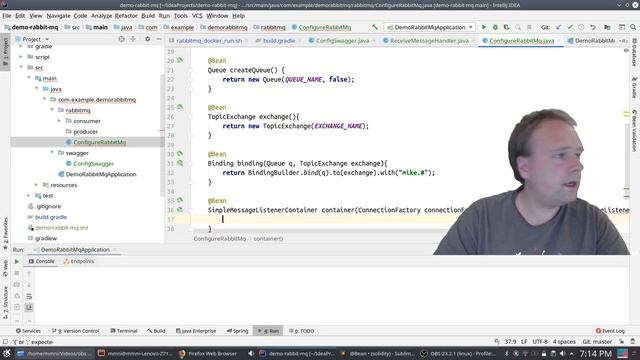This screenshot has width=640, height=360.
Task: Click the volume icon in system tray
Action: point(562,353)
